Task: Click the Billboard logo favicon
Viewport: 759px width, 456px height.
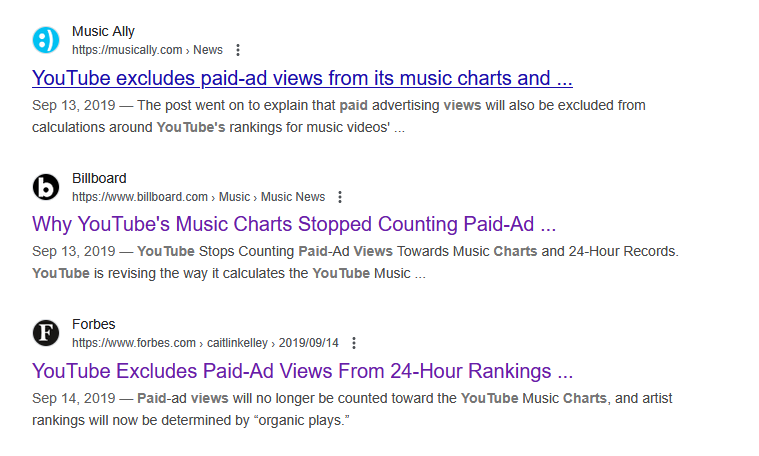Action: (46, 187)
